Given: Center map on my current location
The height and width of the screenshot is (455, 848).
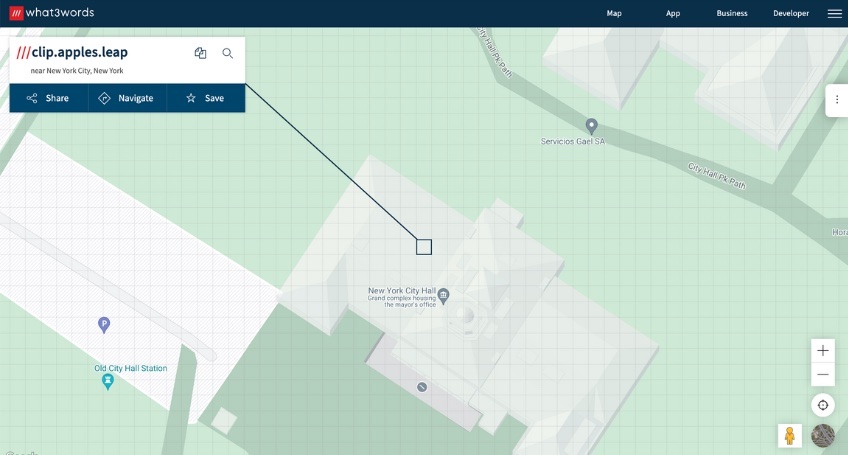Looking at the screenshot, I should coord(823,405).
